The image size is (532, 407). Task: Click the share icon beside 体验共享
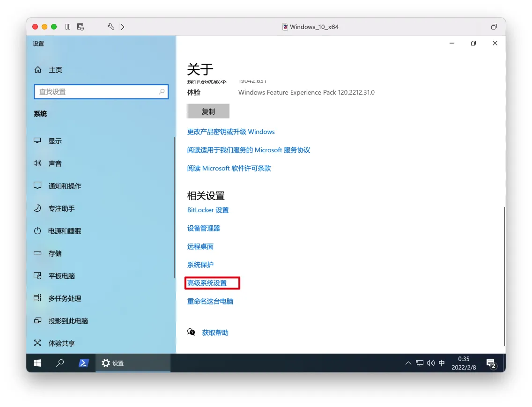[x=37, y=343]
